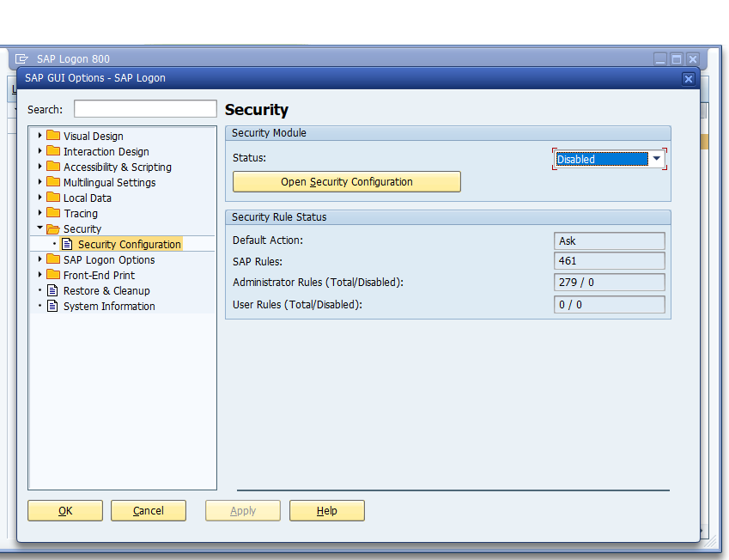Close the SAP GUI Options dialog
729x560 pixels.
tap(688, 78)
